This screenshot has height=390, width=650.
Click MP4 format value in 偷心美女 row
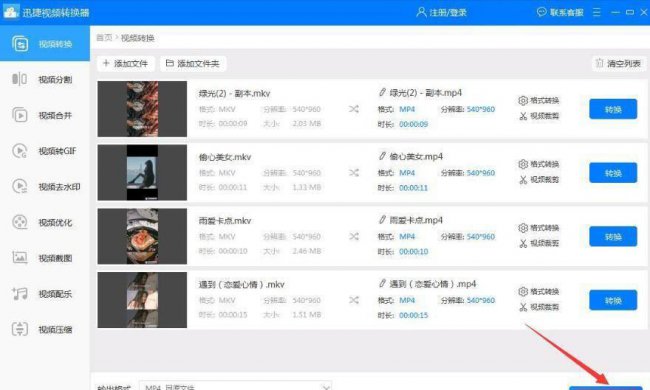[x=407, y=172]
